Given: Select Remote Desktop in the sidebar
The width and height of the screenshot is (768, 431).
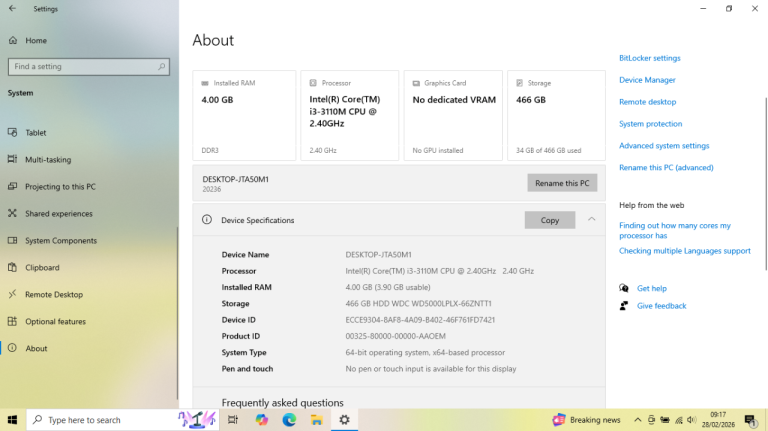Looking at the screenshot, I should coord(54,295).
